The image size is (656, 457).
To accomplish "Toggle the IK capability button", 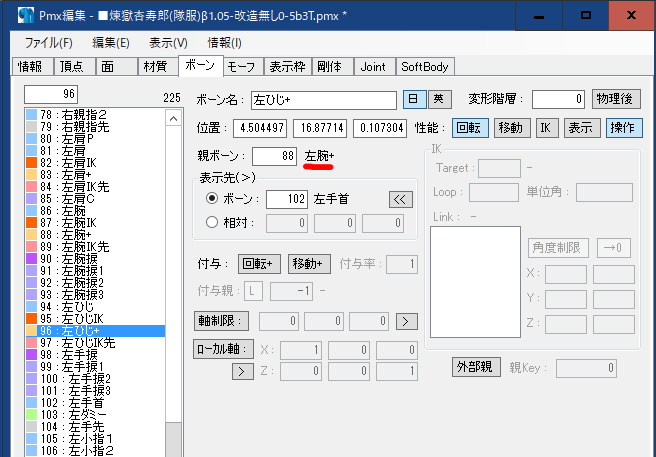I will [546, 128].
